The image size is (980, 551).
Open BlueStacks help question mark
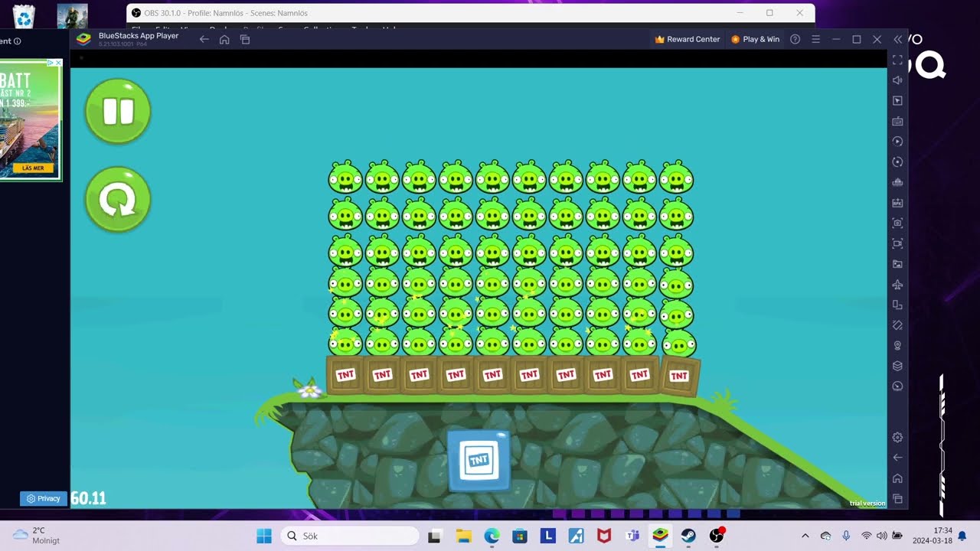[795, 39]
